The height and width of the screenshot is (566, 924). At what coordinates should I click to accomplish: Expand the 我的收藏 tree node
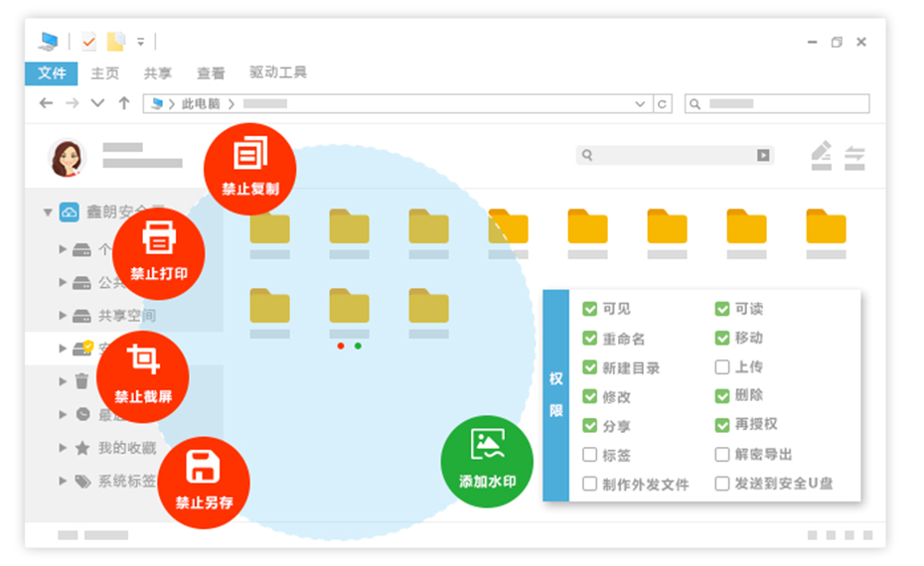(64, 448)
